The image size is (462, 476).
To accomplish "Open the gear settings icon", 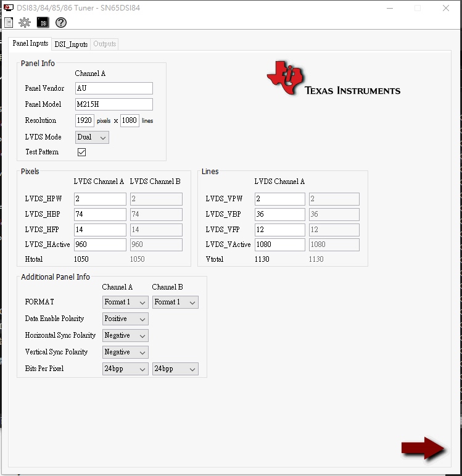I will (x=25, y=22).
